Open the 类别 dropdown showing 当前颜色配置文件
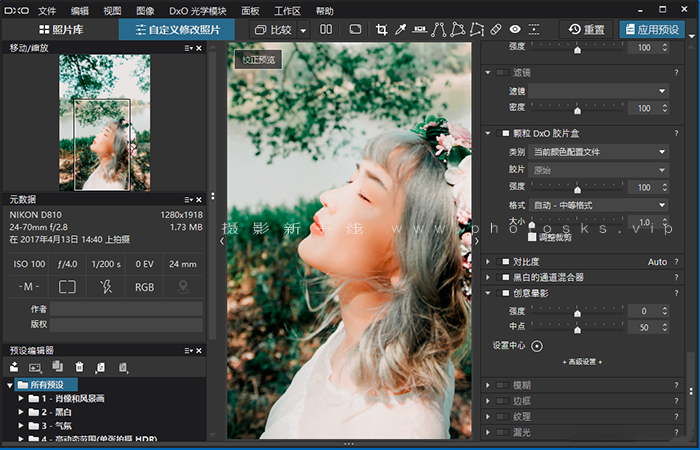700x450 pixels. pyautogui.click(x=598, y=152)
